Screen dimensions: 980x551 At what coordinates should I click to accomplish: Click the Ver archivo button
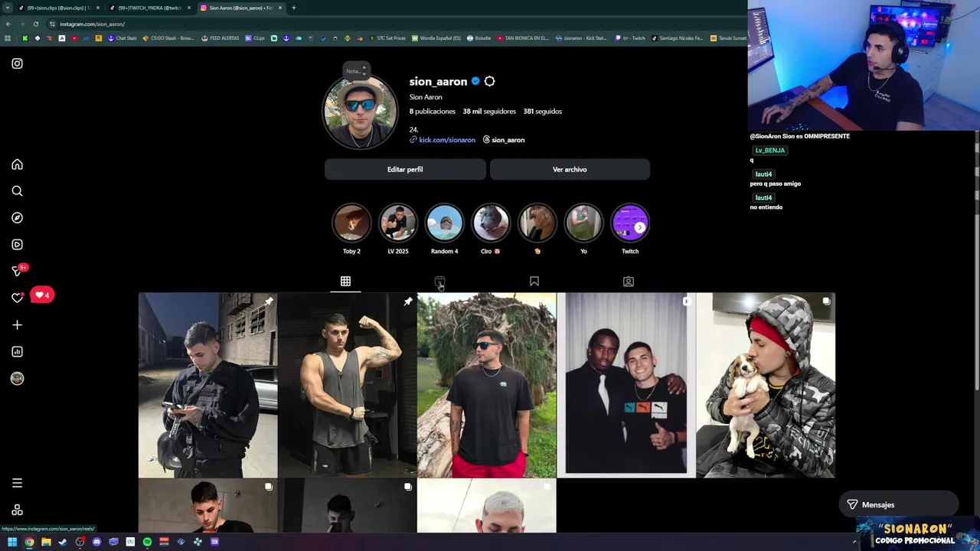(x=570, y=169)
